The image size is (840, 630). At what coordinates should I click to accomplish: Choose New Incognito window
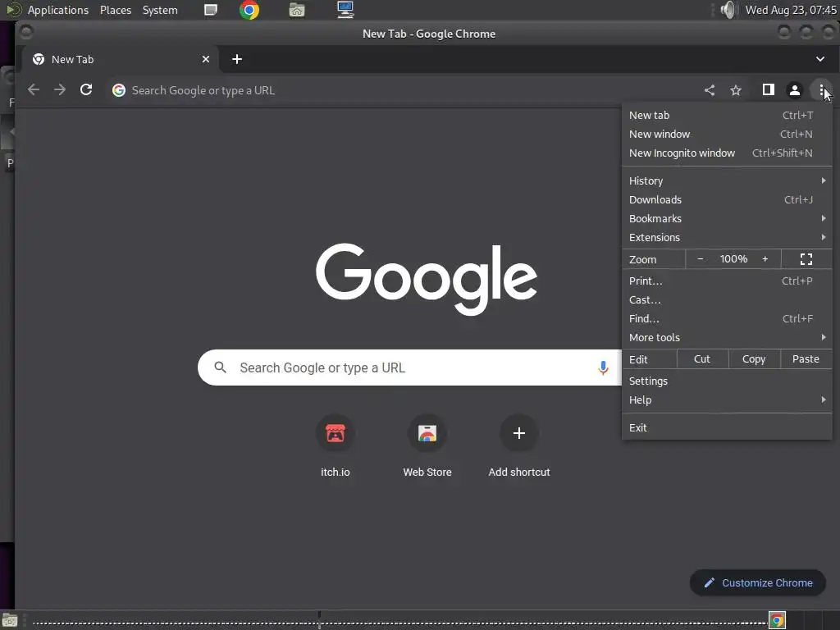[x=727, y=153]
